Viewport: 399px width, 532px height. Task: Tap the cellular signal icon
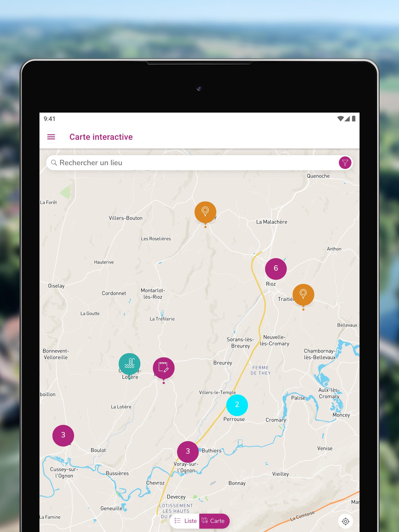(x=347, y=119)
